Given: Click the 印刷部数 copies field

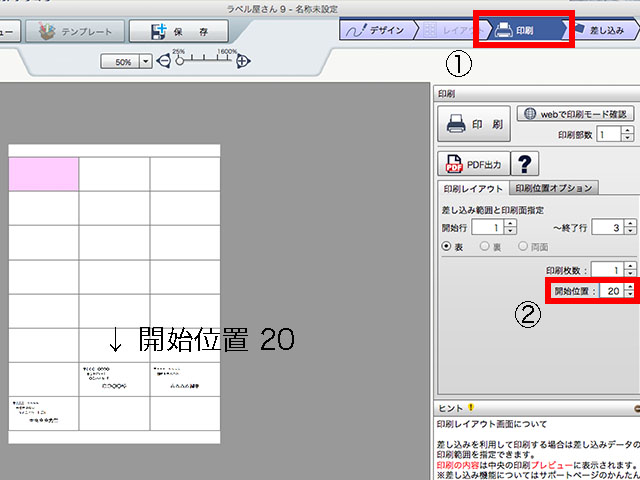Looking at the screenshot, I should 609,134.
